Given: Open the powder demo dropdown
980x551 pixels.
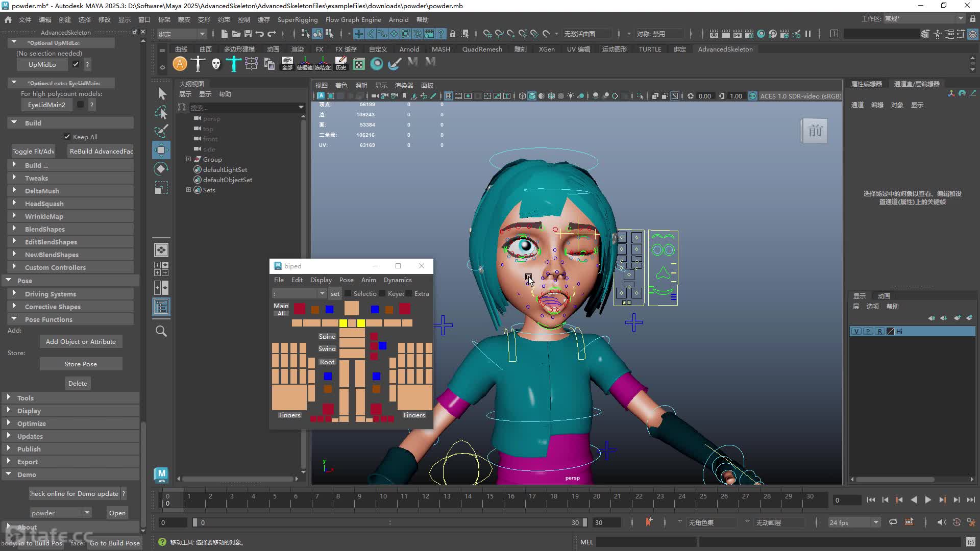Looking at the screenshot, I should tap(60, 513).
